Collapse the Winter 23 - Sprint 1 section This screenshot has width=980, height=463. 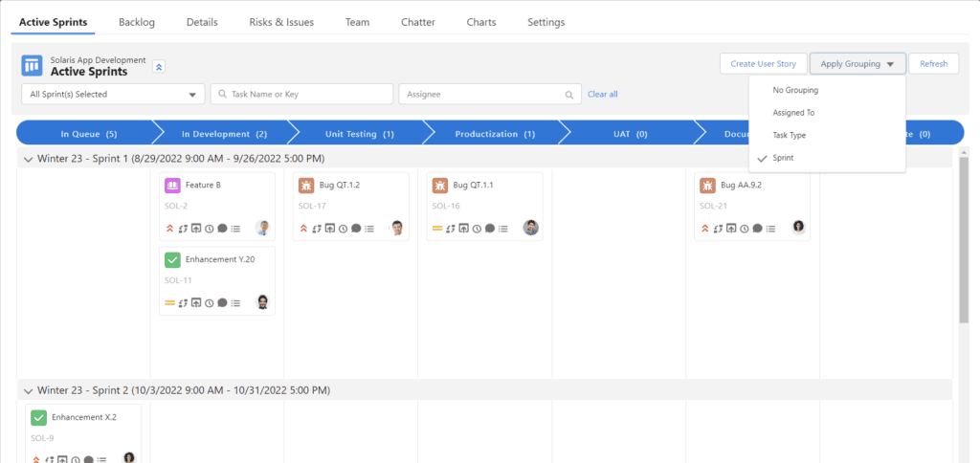click(27, 158)
